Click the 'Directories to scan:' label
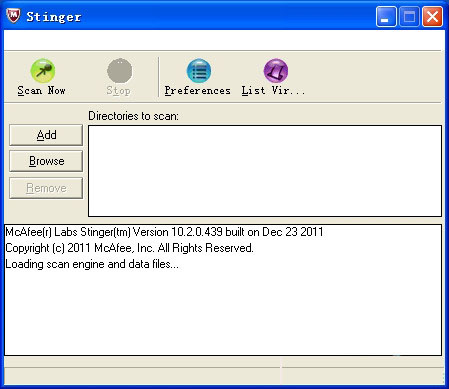 click(133, 116)
